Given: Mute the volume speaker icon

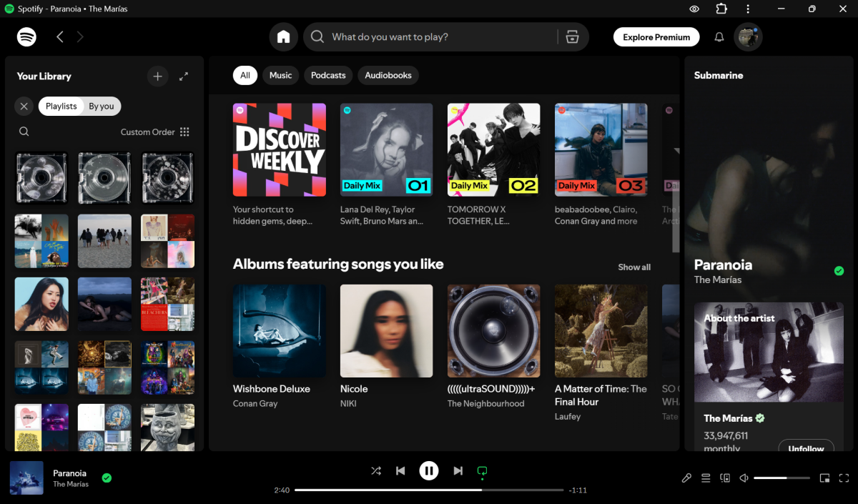Looking at the screenshot, I should click(x=744, y=478).
